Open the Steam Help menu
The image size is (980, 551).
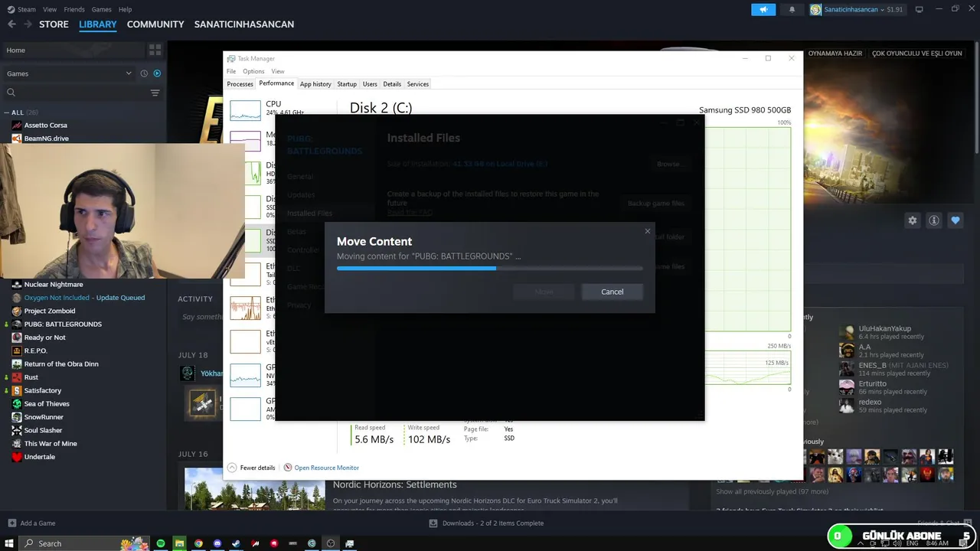point(125,9)
